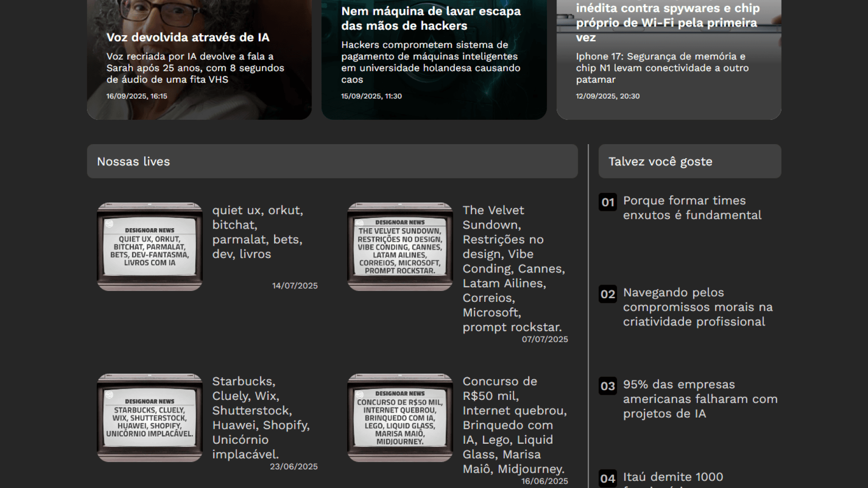Click the 'quiet ux, orkut, bitchat' live title
This screenshot has height=488, width=868.
click(x=257, y=232)
